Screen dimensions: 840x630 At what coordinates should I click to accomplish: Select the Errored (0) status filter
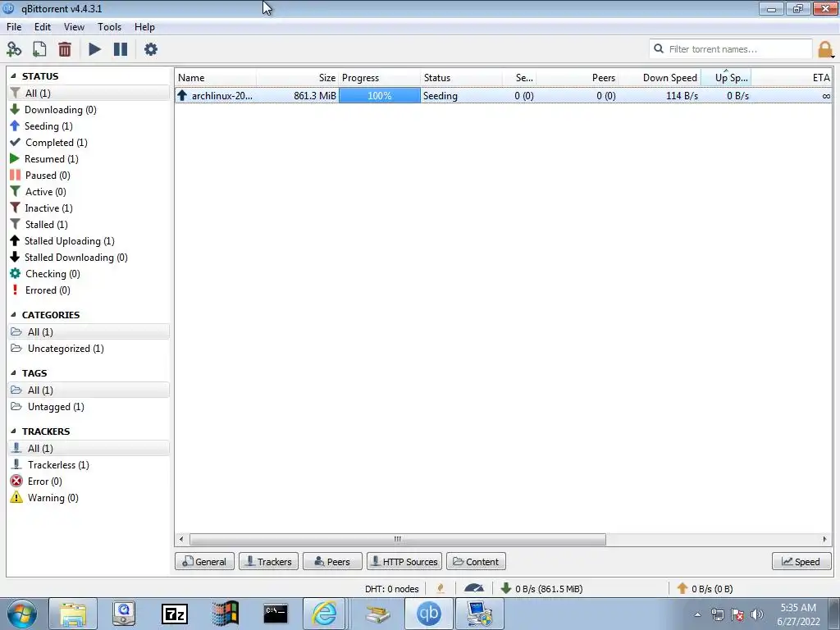click(47, 290)
